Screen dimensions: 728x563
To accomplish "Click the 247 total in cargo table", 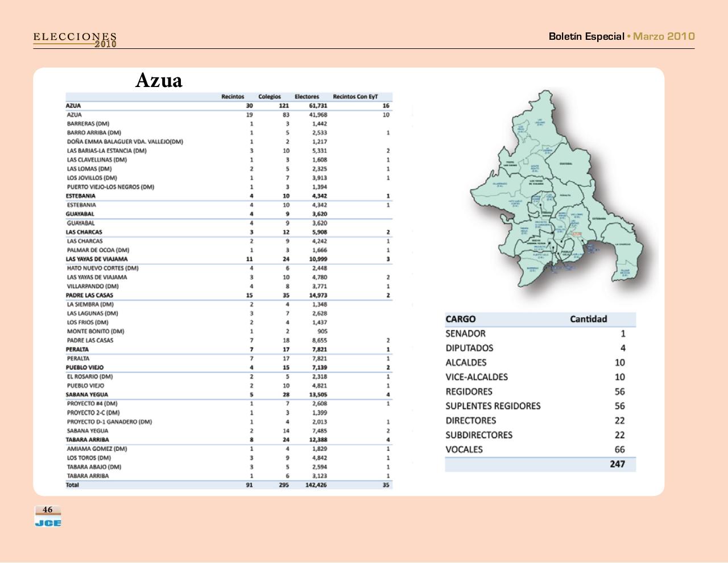I will [617, 464].
